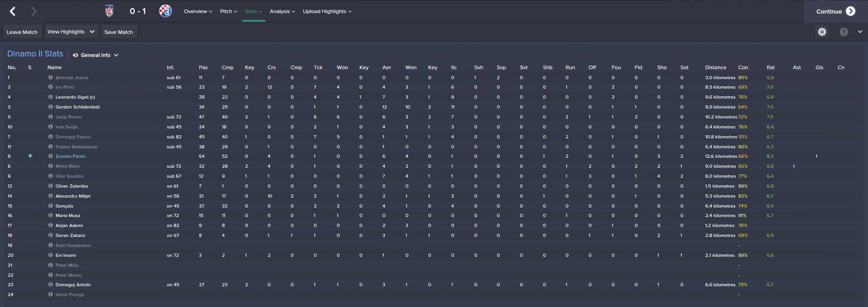Click the Save Match button
This screenshot has height=307, width=868.
(x=118, y=32)
